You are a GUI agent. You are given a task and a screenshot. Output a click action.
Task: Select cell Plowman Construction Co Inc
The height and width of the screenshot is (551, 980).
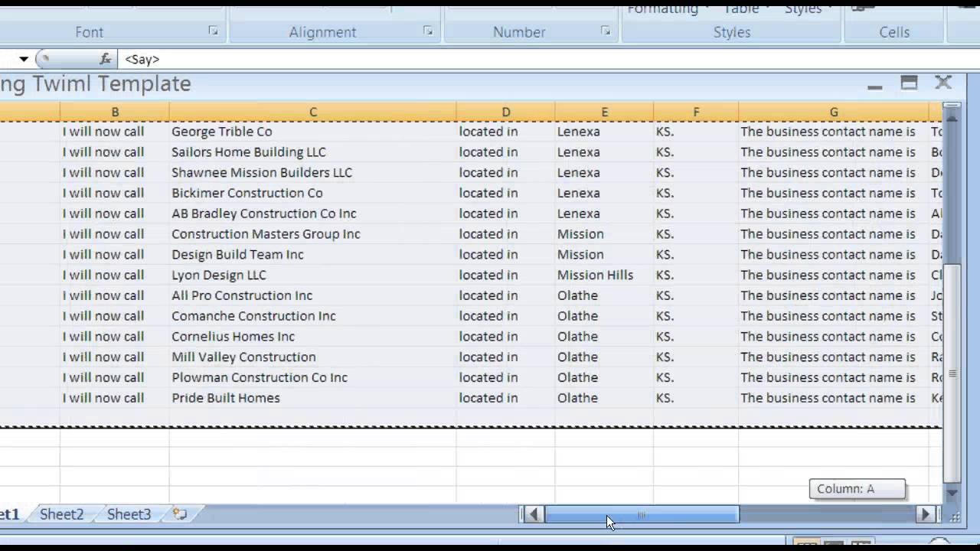coord(313,377)
